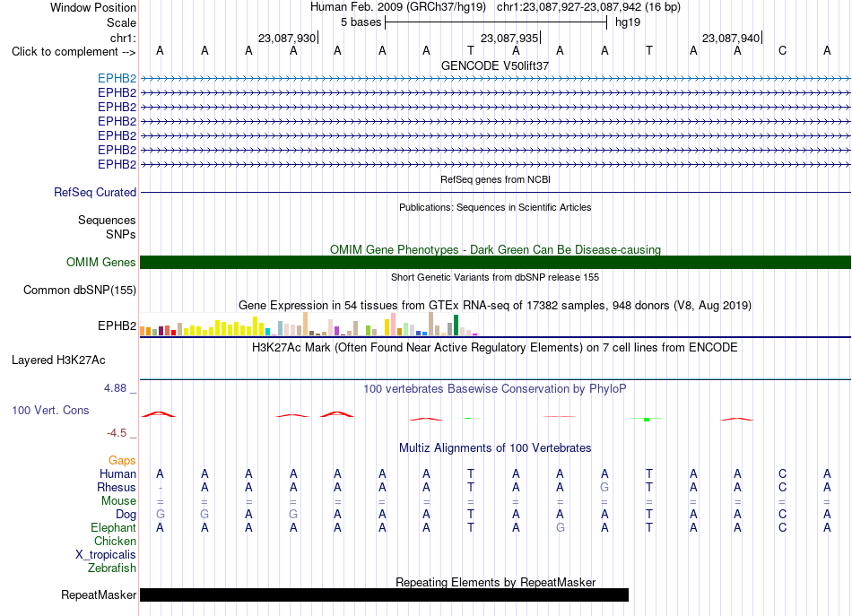Click the 'chr1:' ruler label
This screenshot has height=616, width=852.
(x=123, y=38)
